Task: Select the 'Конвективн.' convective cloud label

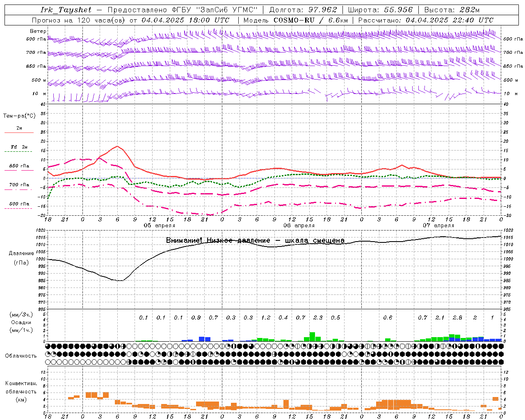Action: [x=21, y=383]
